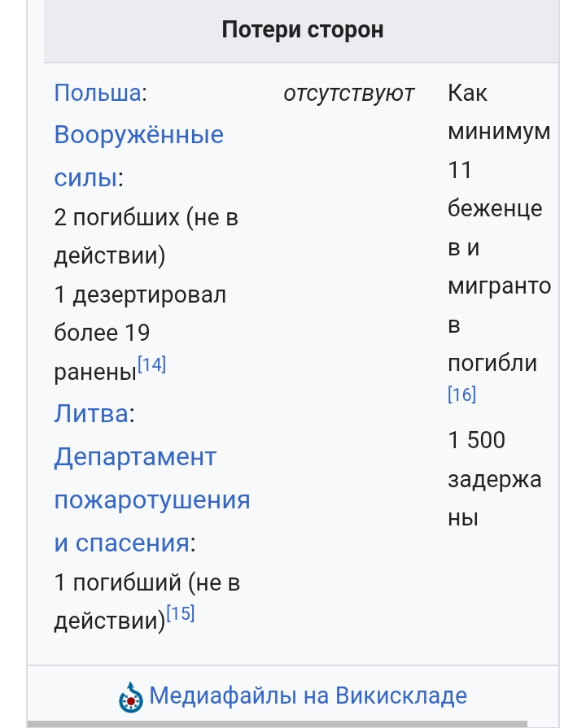Open the Литва link
The image size is (586, 728).
(x=91, y=413)
